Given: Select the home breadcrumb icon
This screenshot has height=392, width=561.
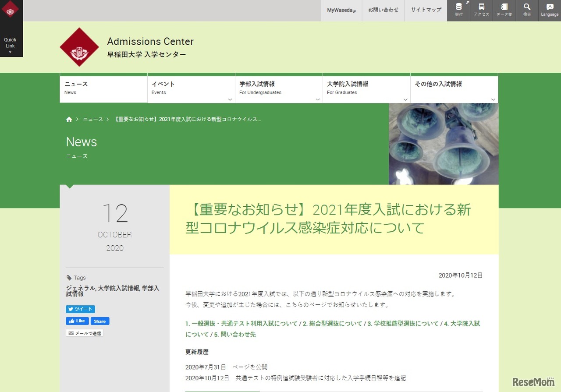Looking at the screenshot, I should click(69, 119).
